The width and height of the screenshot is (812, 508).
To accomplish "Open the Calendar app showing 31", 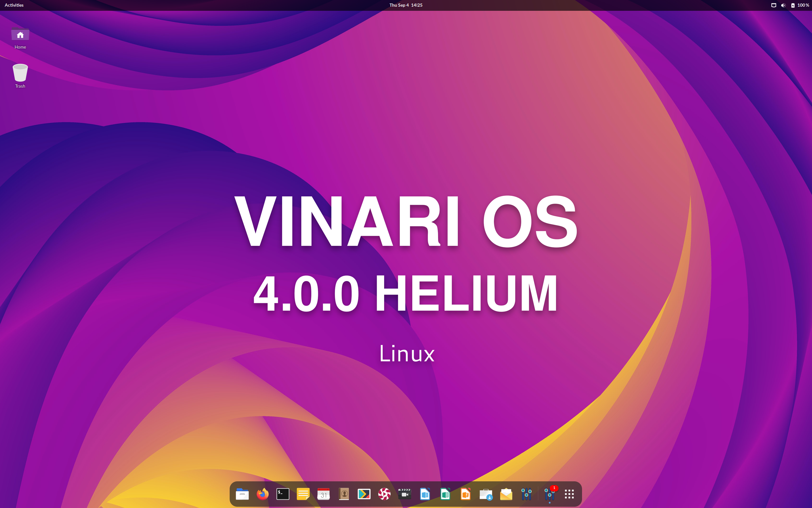I will point(323,494).
